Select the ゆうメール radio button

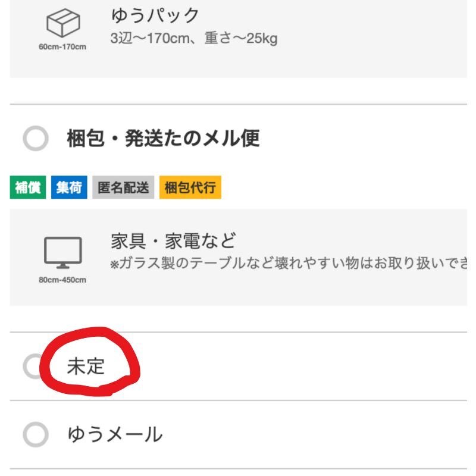(x=35, y=435)
